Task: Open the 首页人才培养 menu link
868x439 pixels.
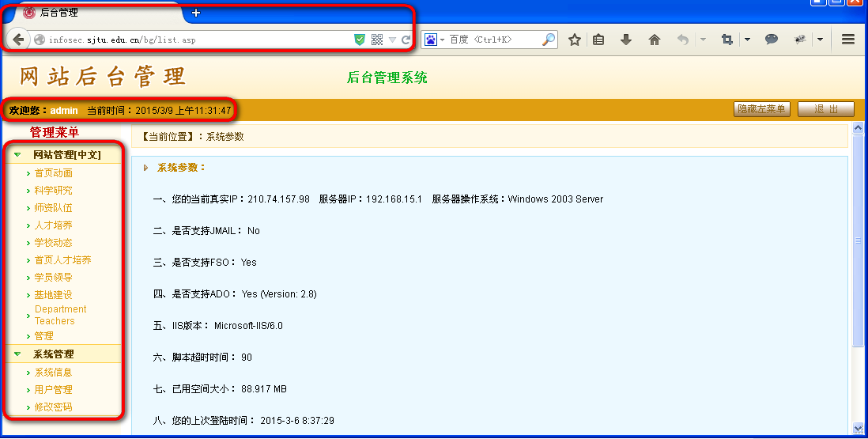Action: pyautogui.click(x=62, y=259)
